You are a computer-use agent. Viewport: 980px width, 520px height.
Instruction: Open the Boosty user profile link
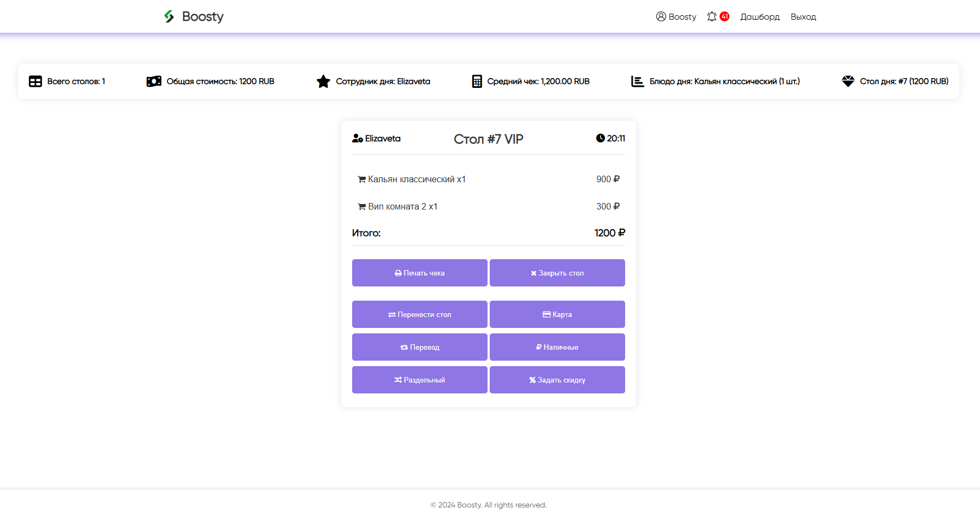[676, 17]
